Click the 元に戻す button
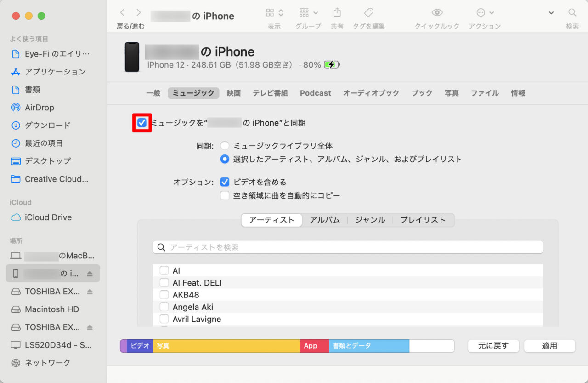The image size is (588, 383). 493,346
